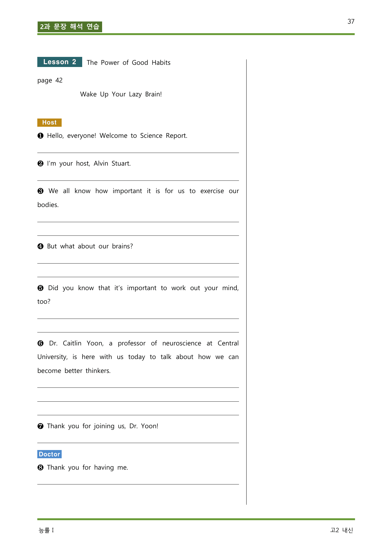Click the Host speaker label
The width and height of the screenshot is (392, 554).
point(49,122)
